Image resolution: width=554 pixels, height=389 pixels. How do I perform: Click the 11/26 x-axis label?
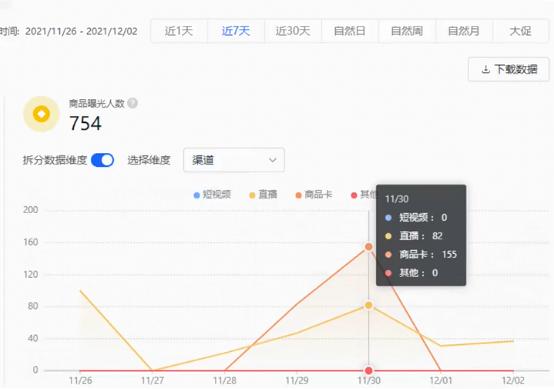coord(81,381)
